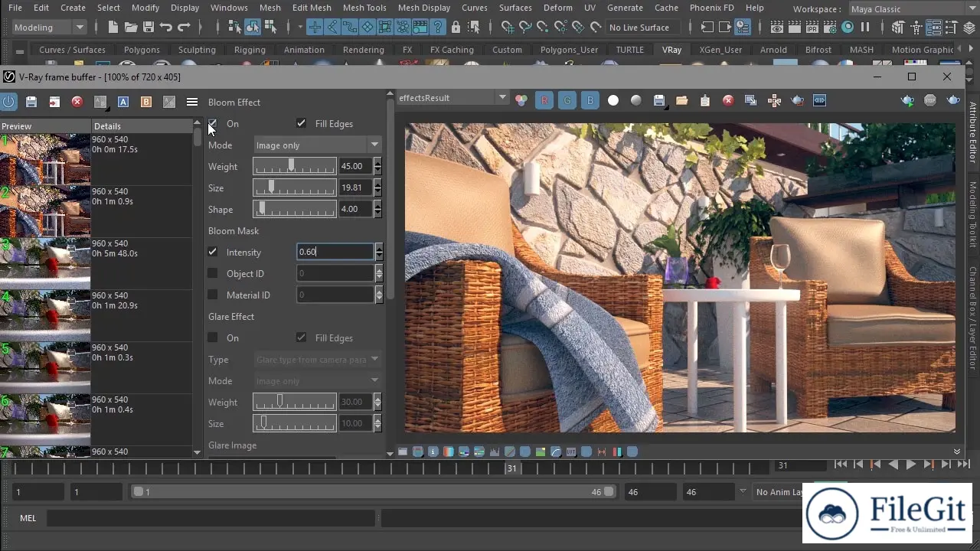Open No Anim Layer dropdown

(779, 492)
